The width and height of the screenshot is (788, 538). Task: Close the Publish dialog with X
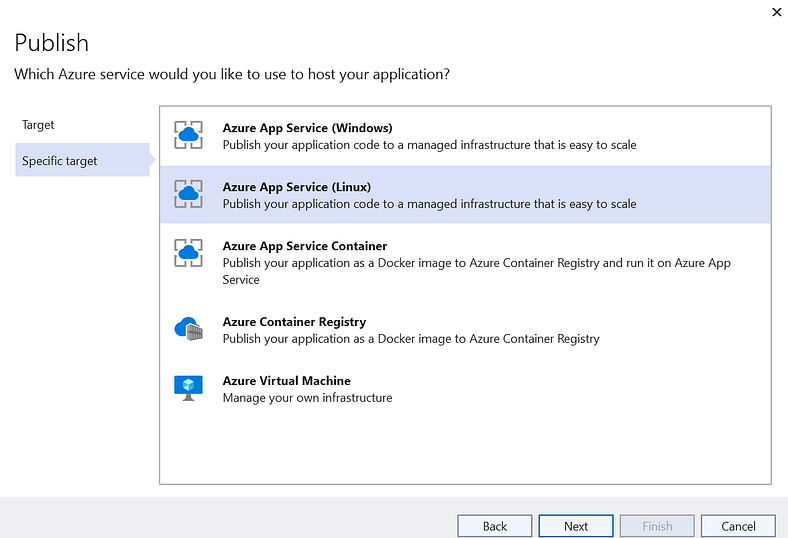pos(777,12)
